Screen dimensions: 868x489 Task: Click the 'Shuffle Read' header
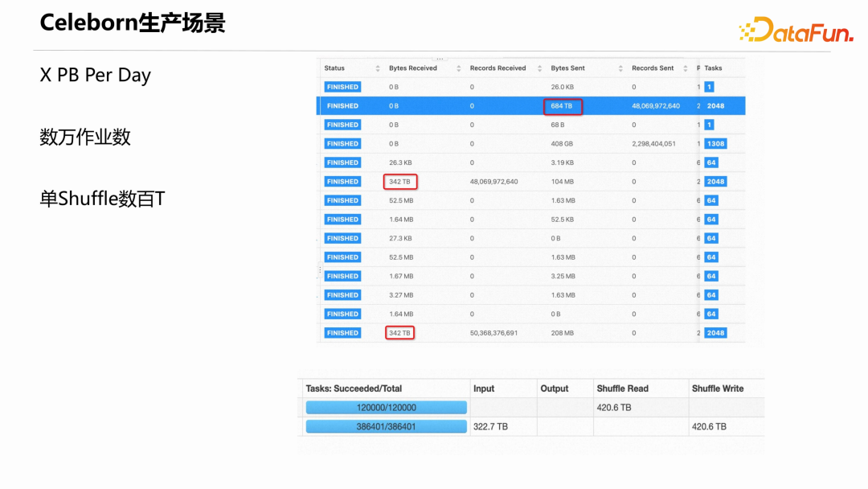coord(622,388)
